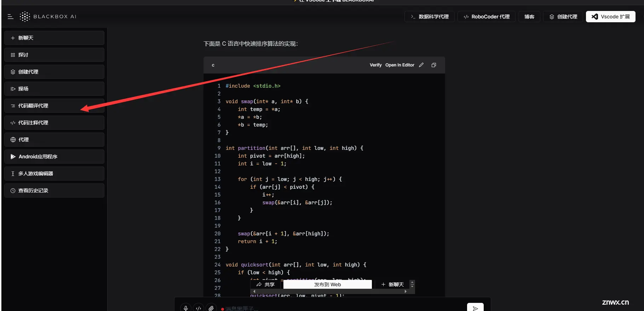Click code line '#include <stdio.h>'
The height and width of the screenshot is (311, 644).
pos(253,86)
